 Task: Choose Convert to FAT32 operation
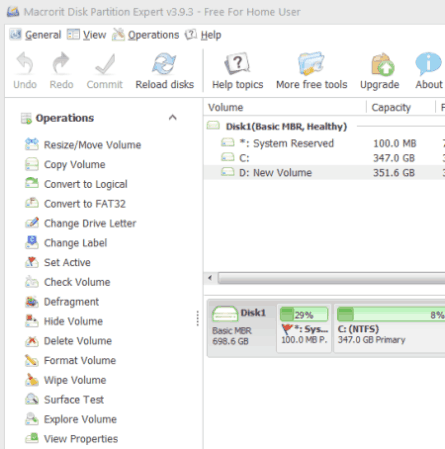tap(75, 204)
